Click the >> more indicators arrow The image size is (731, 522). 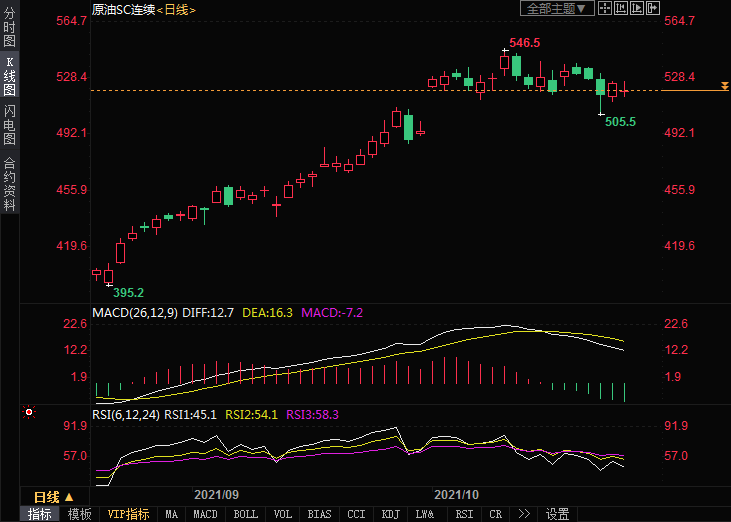click(523, 514)
